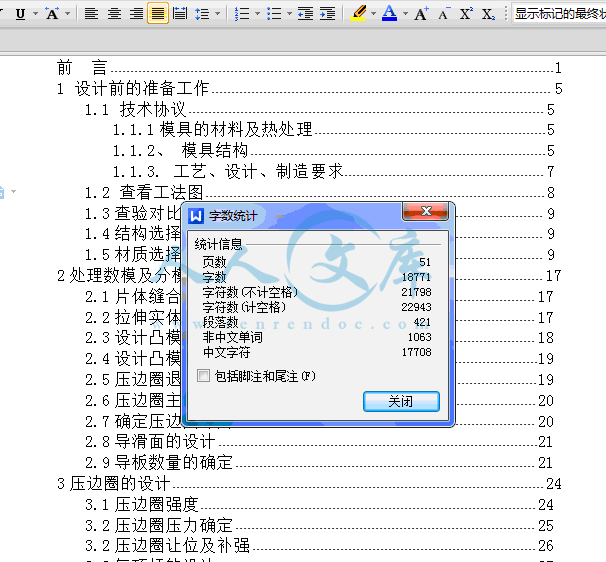Select 字符数(计空格) value 22943

pyautogui.click(x=416, y=307)
